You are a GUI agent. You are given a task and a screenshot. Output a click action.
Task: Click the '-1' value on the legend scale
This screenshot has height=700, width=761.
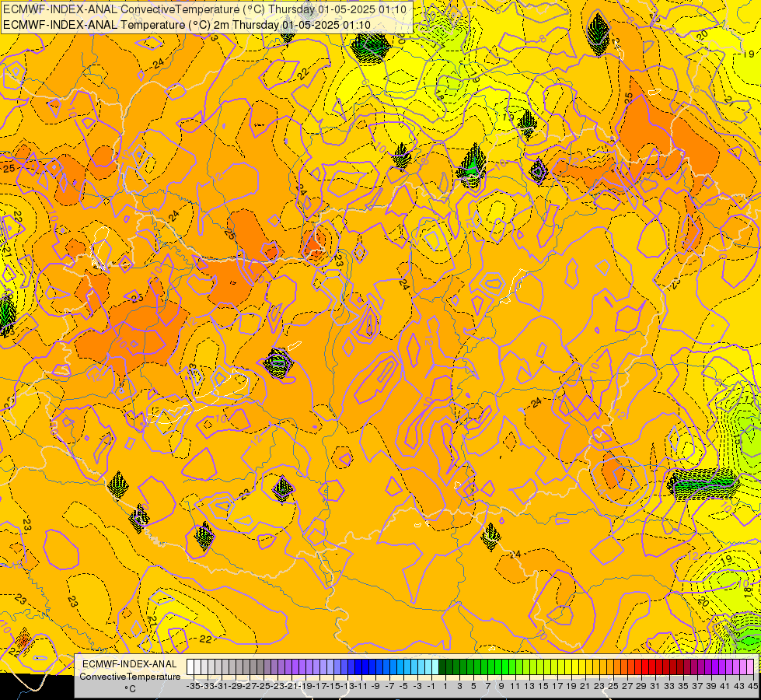pos(431,686)
